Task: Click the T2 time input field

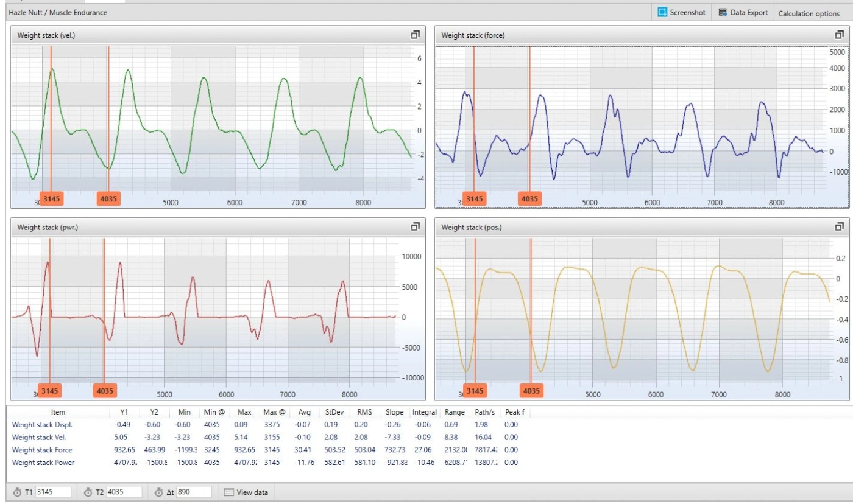Action: coord(124,492)
